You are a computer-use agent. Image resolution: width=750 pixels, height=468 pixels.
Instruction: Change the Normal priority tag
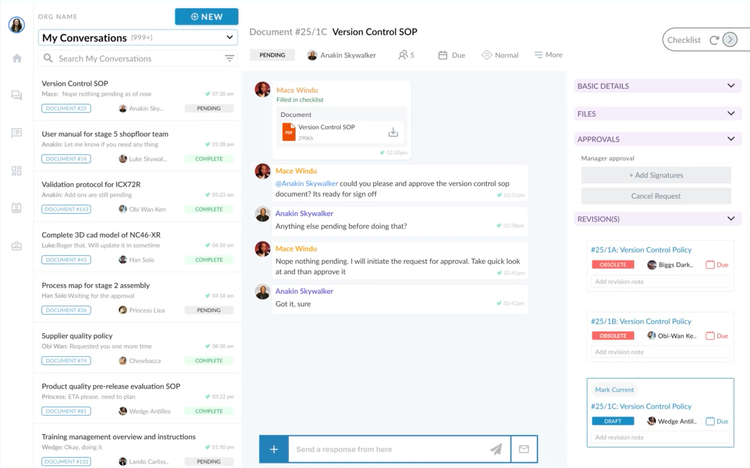[x=500, y=55]
